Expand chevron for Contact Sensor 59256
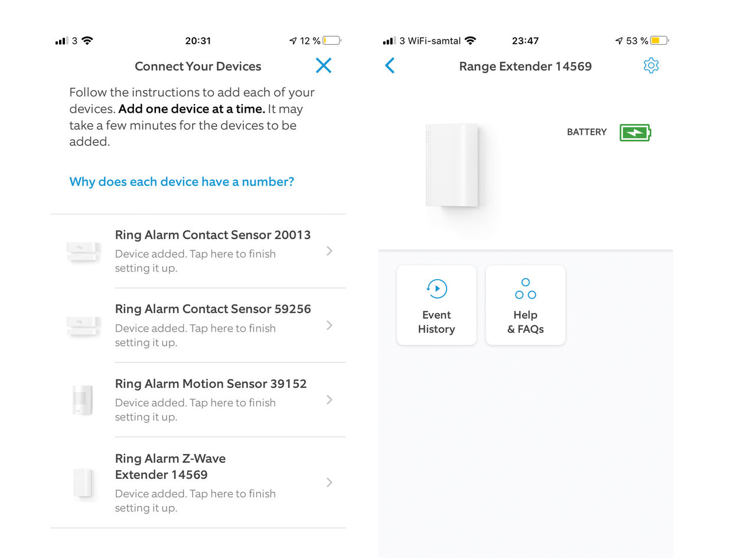The height and width of the screenshot is (558, 756). pyautogui.click(x=330, y=325)
